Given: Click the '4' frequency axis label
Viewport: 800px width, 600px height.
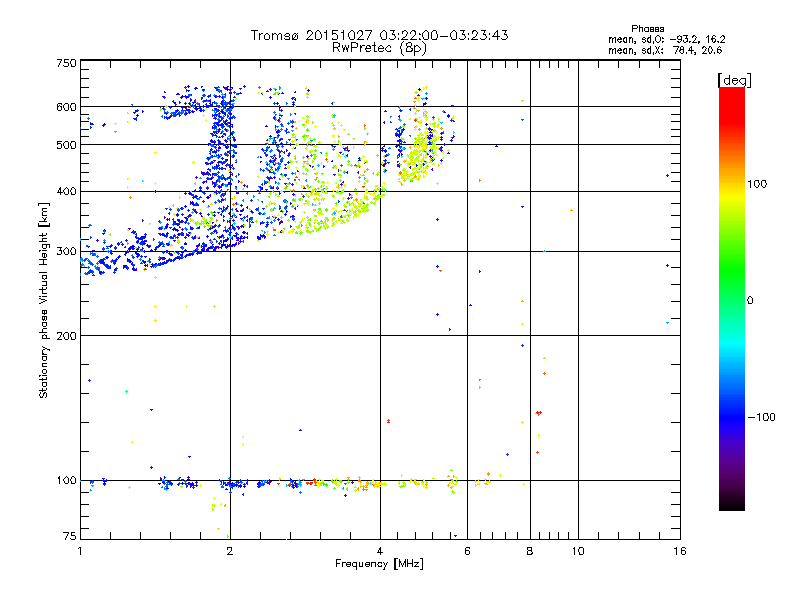Looking at the screenshot, I should tap(380, 551).
